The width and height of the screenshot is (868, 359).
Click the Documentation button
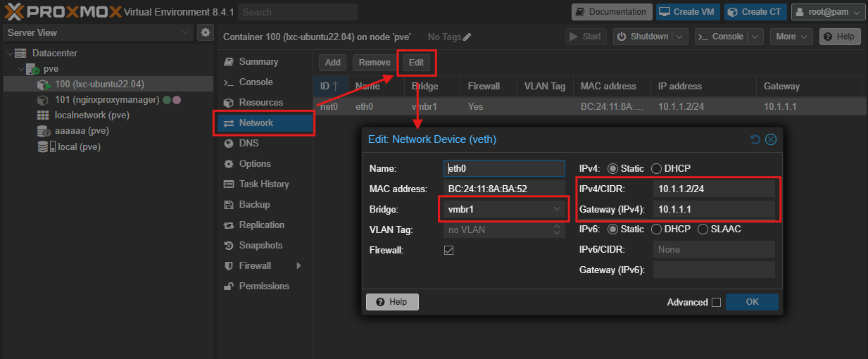(x=612, y=12)
